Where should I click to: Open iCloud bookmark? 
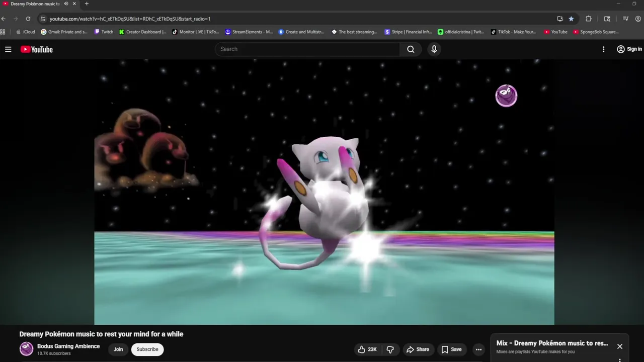[x=26, y=32]
